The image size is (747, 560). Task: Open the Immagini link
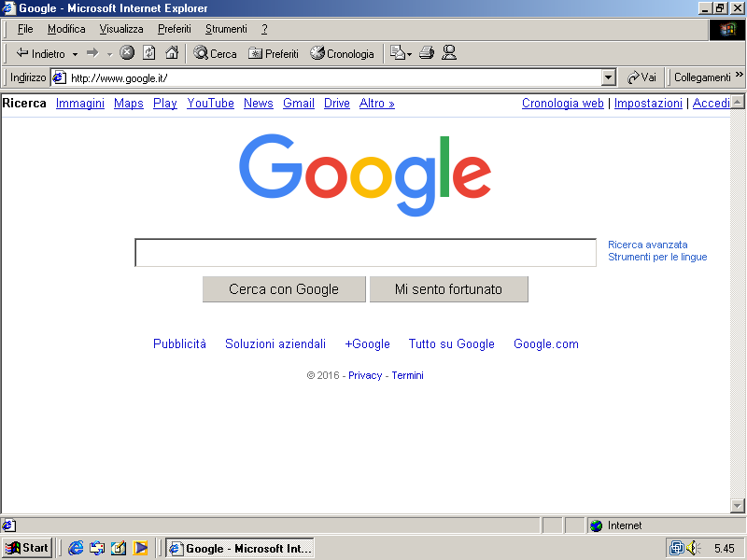click(80, 104)
